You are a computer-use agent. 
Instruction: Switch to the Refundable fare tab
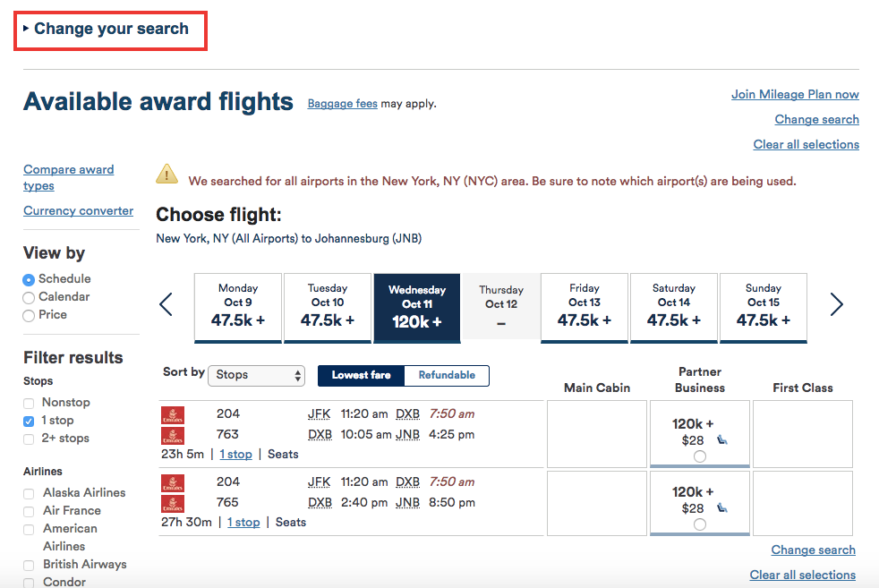(x=447, y=375)
